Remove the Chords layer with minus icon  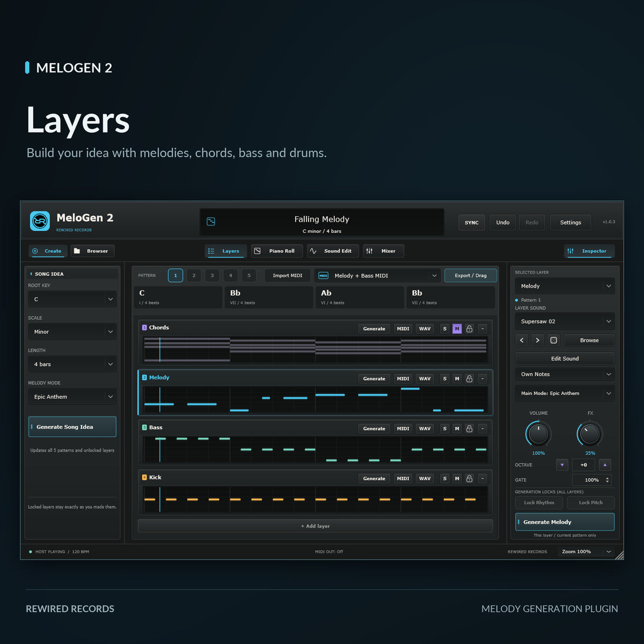(x=482, y=328)
